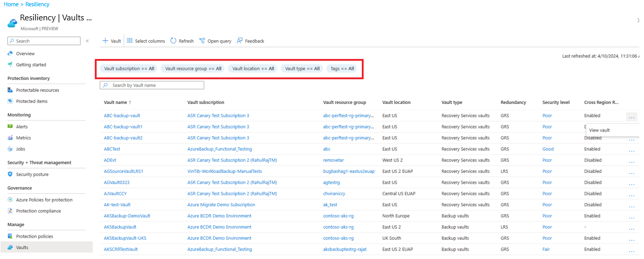Open aksbackuptestrg-rajat resource group link

coord(345,249)
